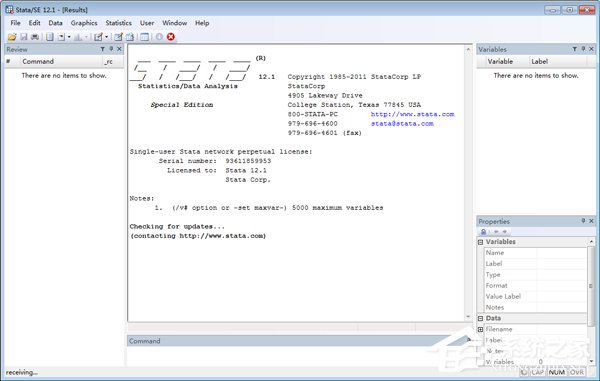600x381 pixels.
Task: Open the Do-file Editor dropdown arrow
Action: (106, 37)
